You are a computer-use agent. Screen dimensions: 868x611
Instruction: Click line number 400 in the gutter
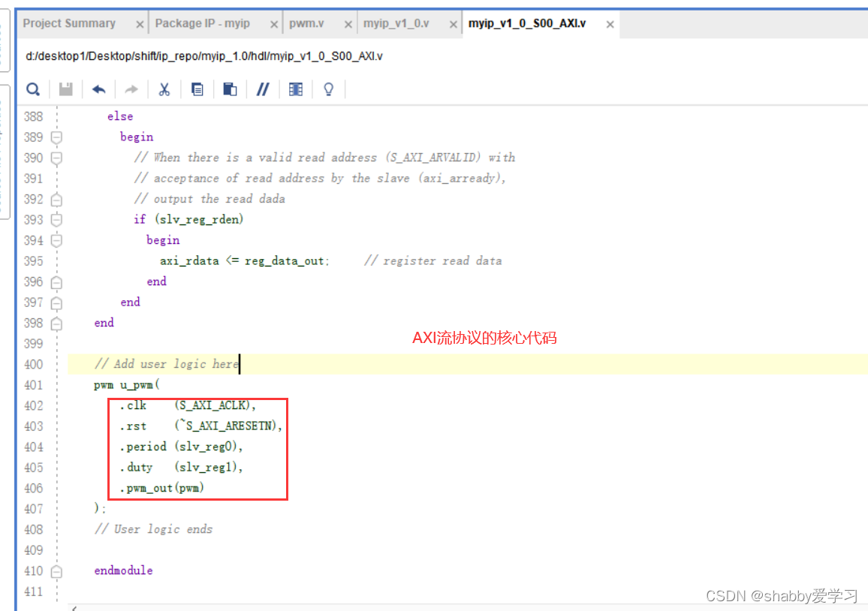click(x=33, y=364)
